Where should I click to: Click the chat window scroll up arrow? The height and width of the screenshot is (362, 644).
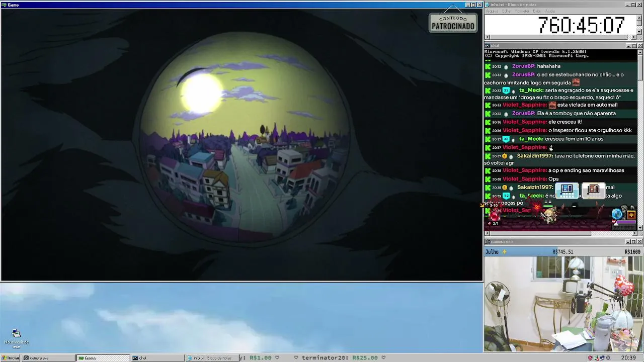pyautogui.click(x=640, y=52)
